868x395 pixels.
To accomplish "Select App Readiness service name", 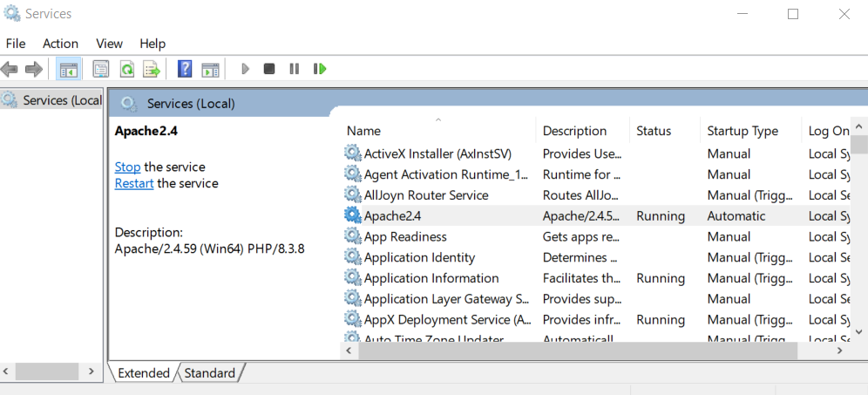I will click(x=405, y=236).
